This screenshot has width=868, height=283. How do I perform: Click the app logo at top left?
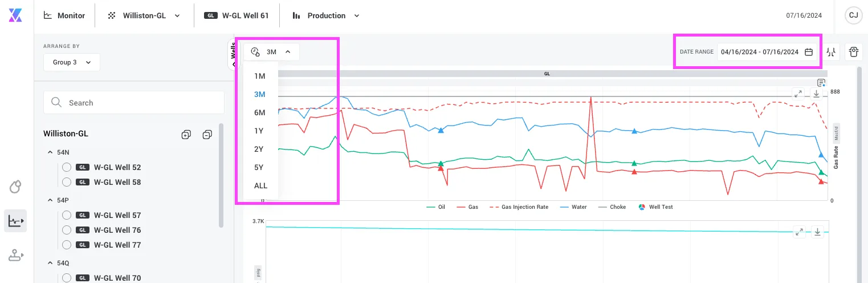[15, 15]
